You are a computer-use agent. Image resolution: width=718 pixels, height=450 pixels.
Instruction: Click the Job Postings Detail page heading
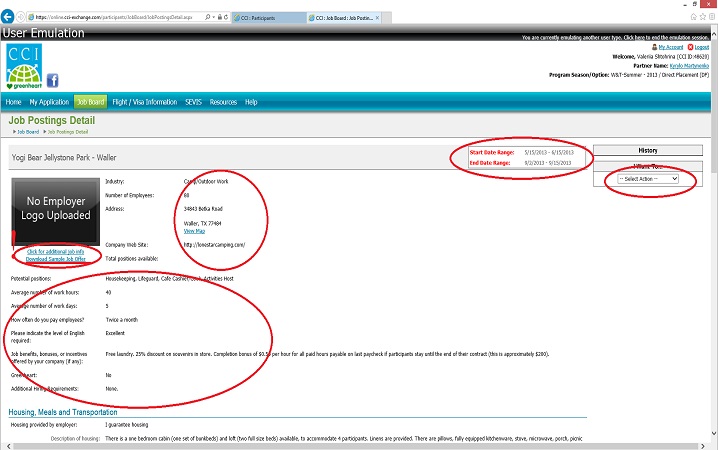point(52,120)
